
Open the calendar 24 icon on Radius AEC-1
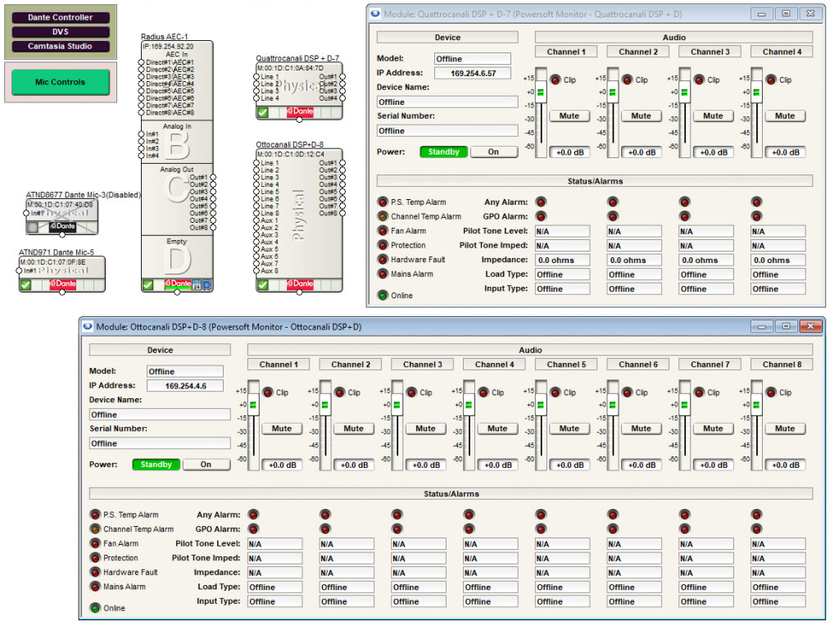coord(197,285)
